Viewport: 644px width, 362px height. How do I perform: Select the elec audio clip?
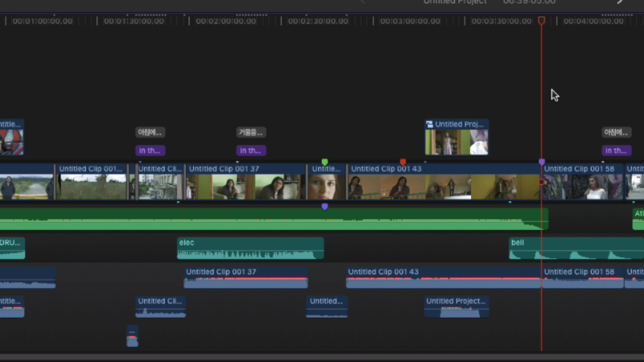click(250, 249)
